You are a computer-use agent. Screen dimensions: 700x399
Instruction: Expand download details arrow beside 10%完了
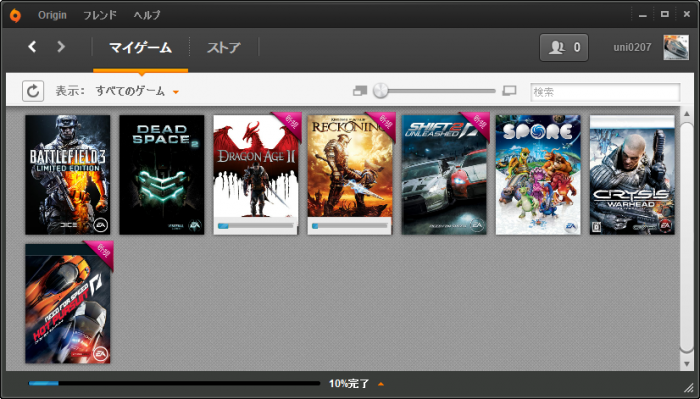coord(381,384)
